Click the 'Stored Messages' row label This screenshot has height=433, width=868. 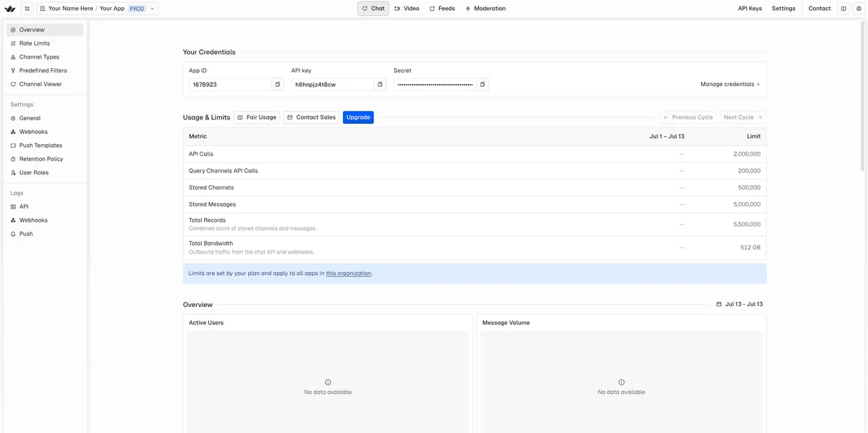tap(213, 204)
